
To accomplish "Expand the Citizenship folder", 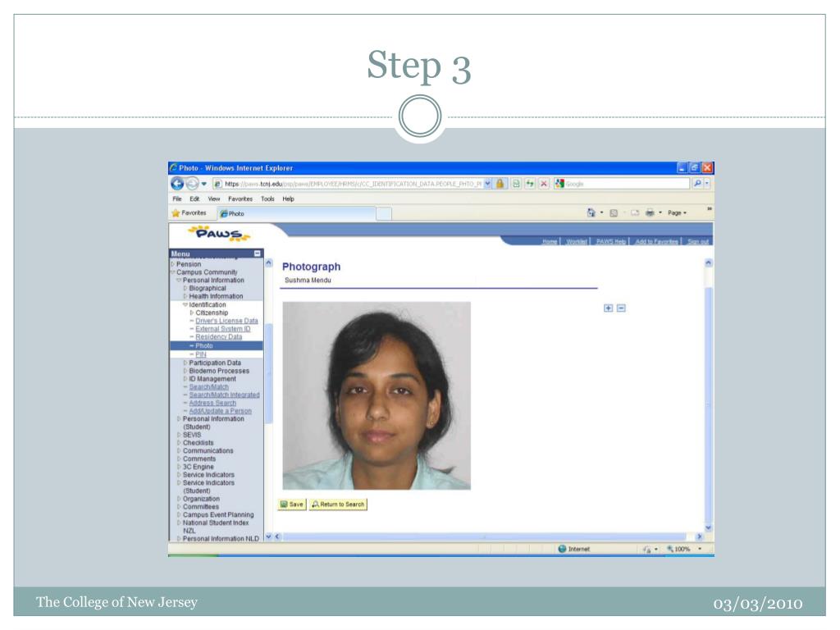I will coord(192,313).
